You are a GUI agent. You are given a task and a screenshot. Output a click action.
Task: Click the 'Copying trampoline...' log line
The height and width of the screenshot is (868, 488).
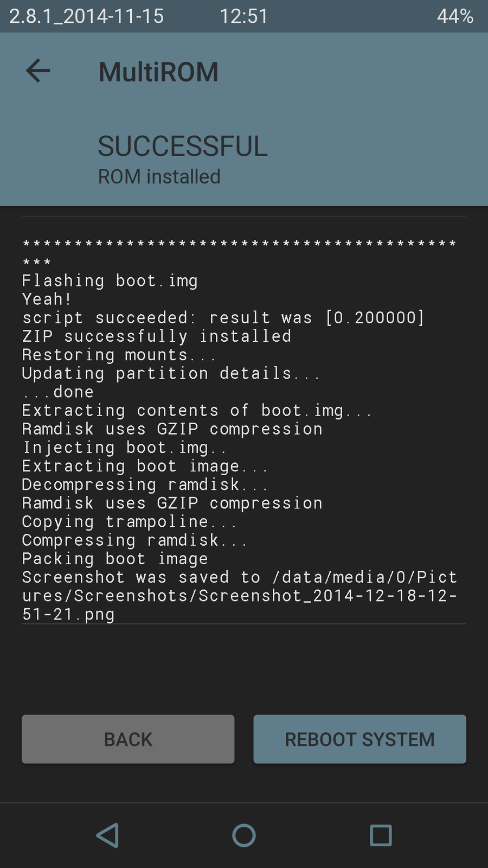point(129,522)
